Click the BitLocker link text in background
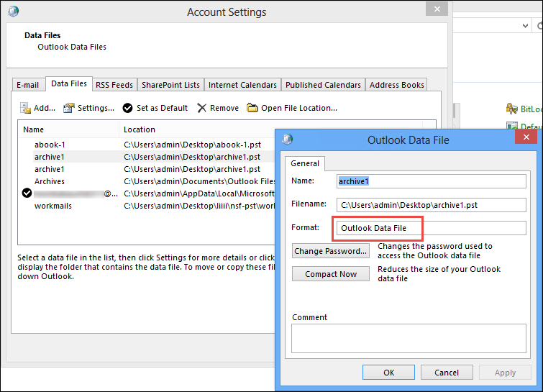Viewport: 543px width, 392px height. pyautogui.click(x=531, y=109)
